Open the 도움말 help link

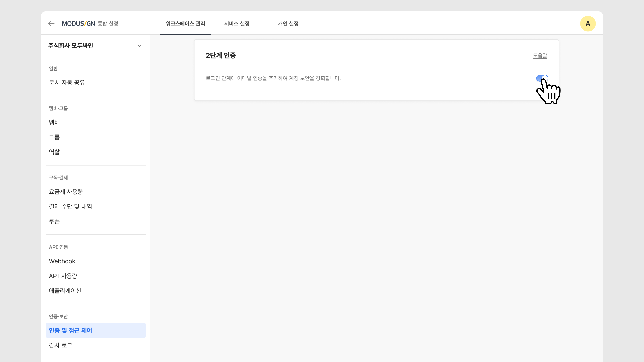[x=540, y=56]
